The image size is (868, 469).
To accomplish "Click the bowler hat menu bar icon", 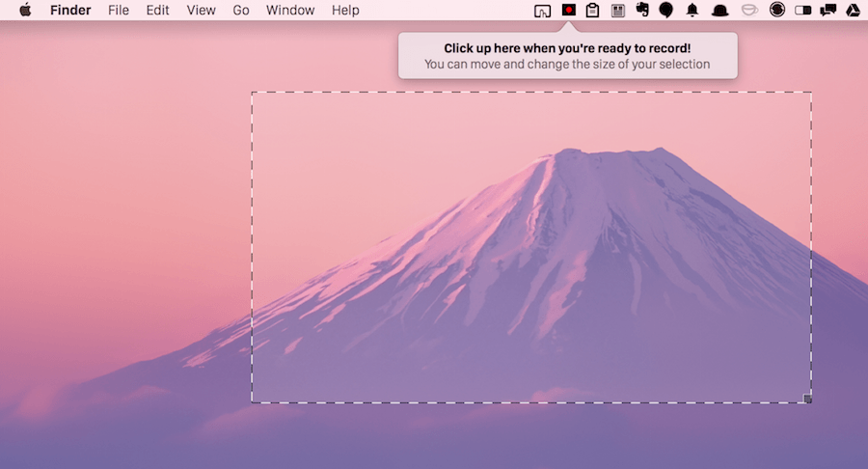I will click(x=719, y=11).
